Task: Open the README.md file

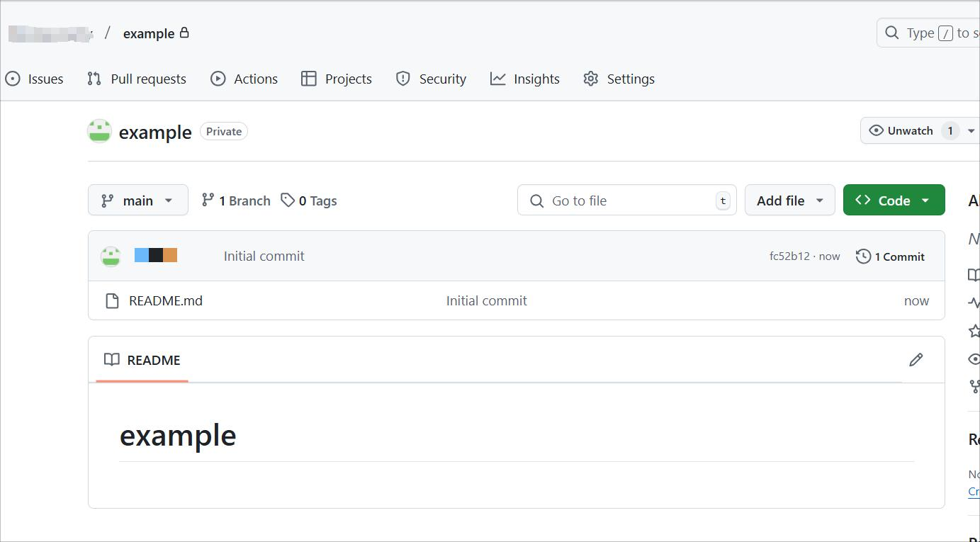Action: pos(166,300)
